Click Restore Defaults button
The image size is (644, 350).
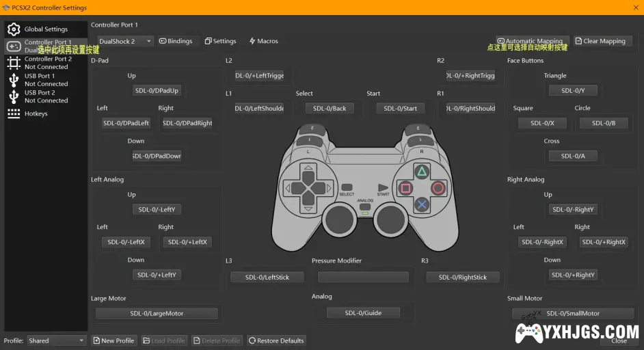[276, 340]
